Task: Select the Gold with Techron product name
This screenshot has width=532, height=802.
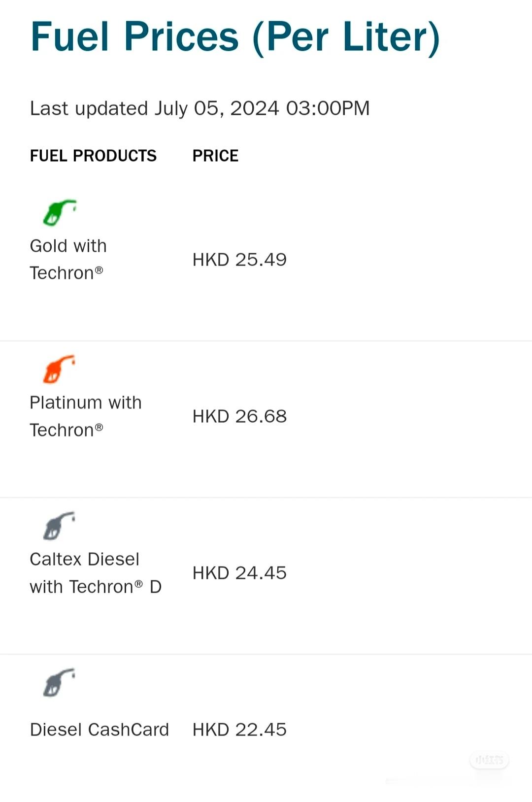Action: coord(68,259)
